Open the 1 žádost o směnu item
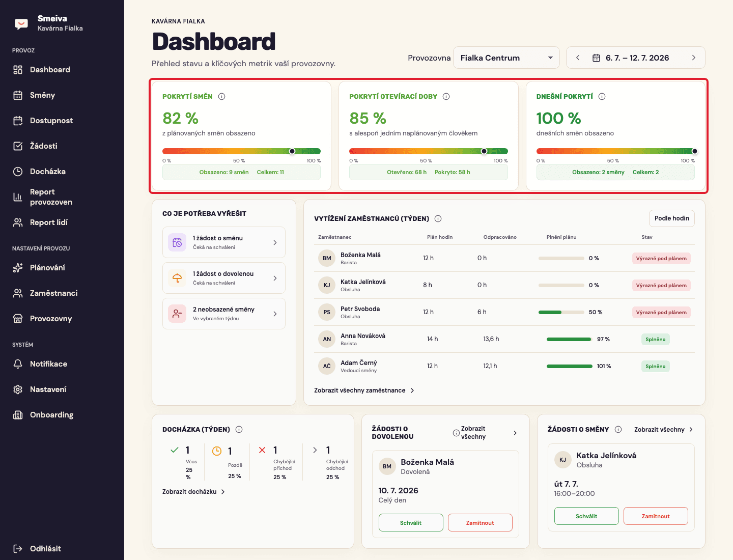The width and height of the screenshot is (733, 560). click(224, 242)
